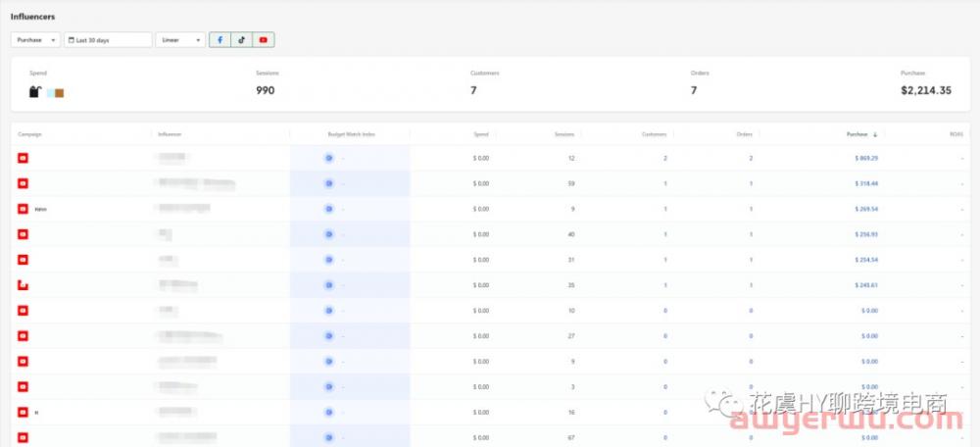Click the Sessions value 59 in the table
980x447 pixels.
(x=571, y=184)
